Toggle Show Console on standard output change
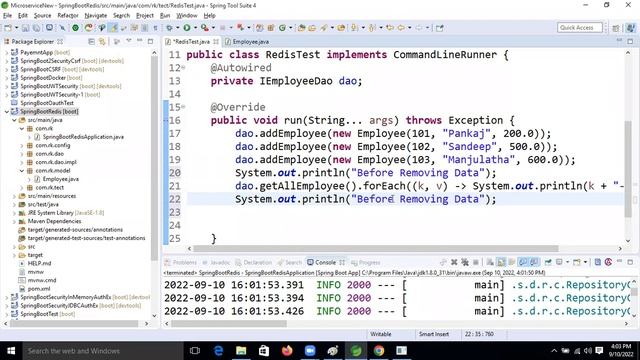Image resolution: width=640 pixels, height=360 pixels. pos(523,262)
